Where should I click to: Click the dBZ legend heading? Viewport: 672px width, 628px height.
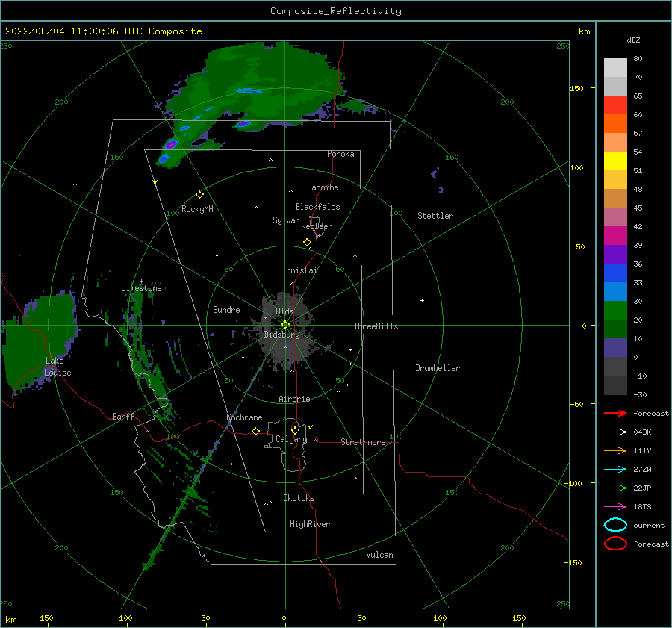point(633,40)
